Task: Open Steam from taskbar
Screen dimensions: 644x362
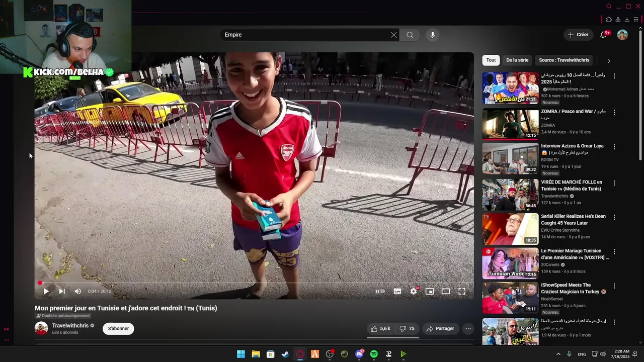Action: (x=285, y=354)
